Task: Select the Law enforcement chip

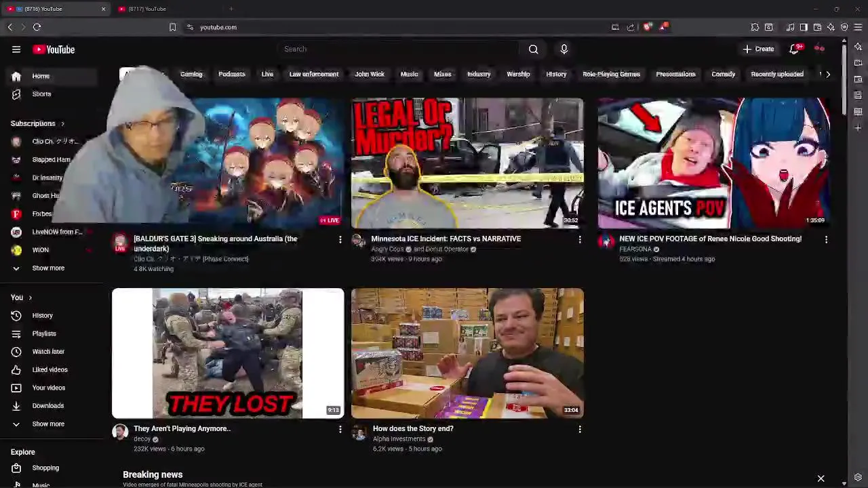Action: (314, 74)
